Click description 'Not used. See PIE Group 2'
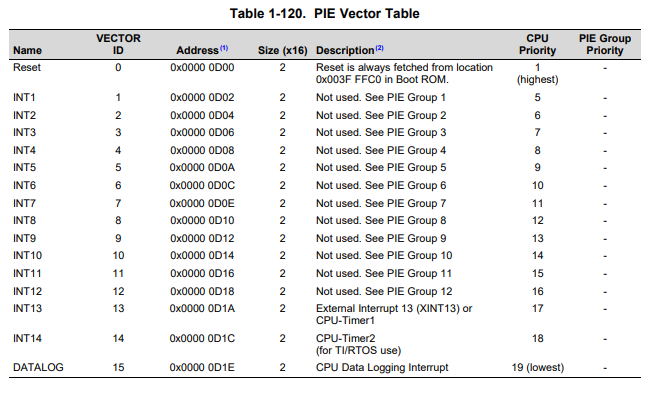 point(381,115)
